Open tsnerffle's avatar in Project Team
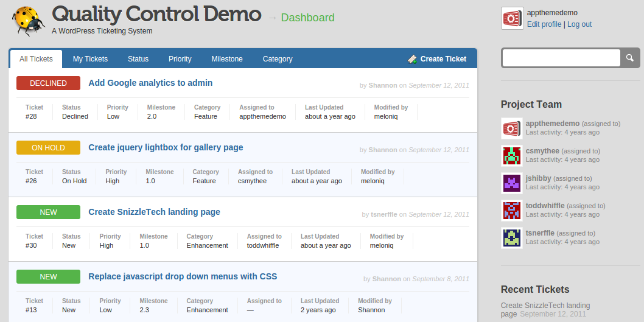The width and height of the screenshot is (644, 322). tap(512, 238)
